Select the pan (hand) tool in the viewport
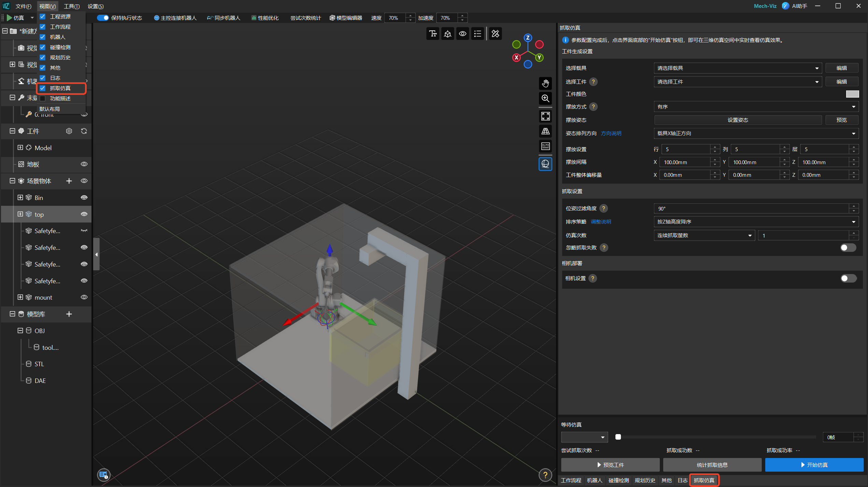Image resolution: width=868 pixels, height=487 pixels. [x=545, y=83]
